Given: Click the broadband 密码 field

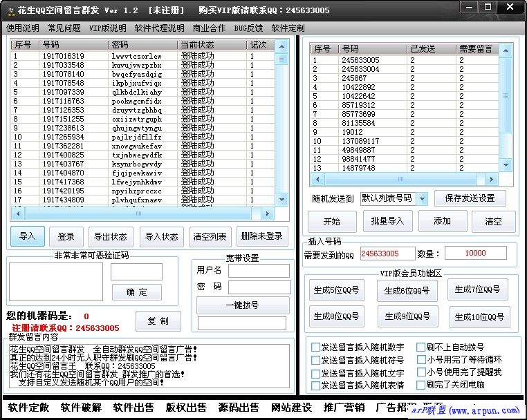Looking at the screenshot, I should 259,287.
